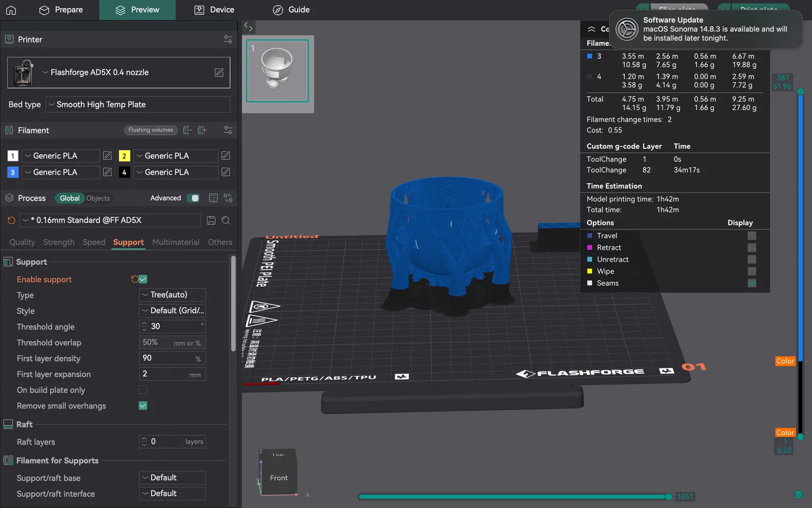Switch to the Device tab

pyautogui.click(x=214, y=10)
